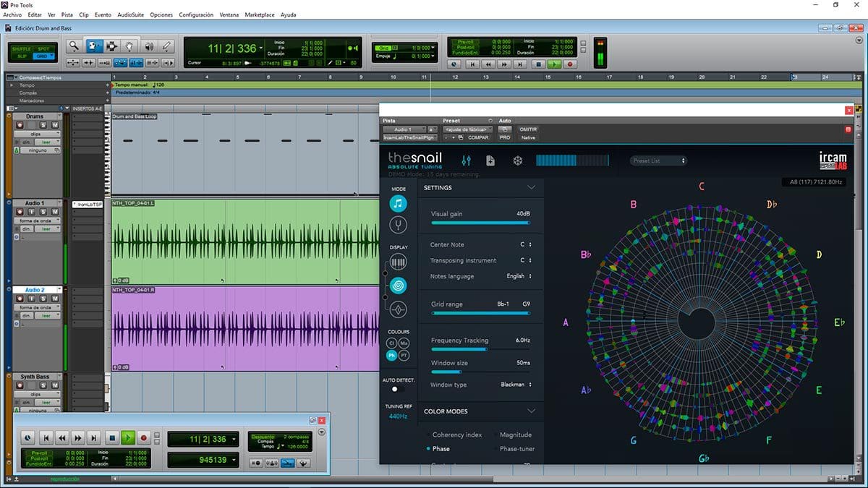Click the Audio 1 track selector button
The height and width of the screenshot is (488, 868).
pyautogui.click(x=404, y=129)
